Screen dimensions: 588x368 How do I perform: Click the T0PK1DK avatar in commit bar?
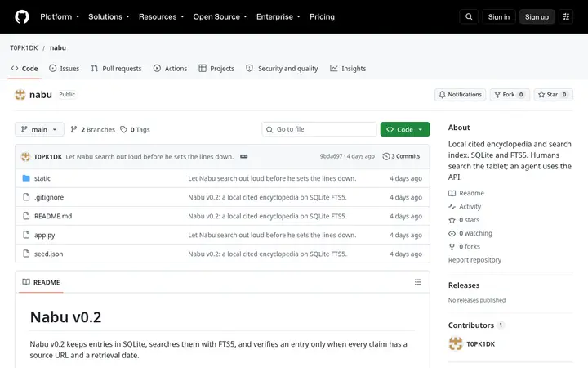pyautogui.click(x=25, y=156)
